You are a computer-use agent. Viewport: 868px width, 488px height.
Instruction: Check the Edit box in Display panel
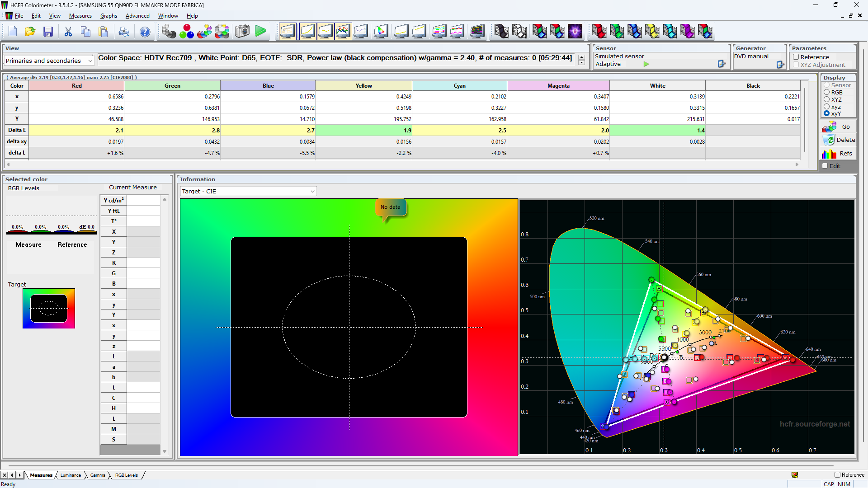[825, 166]
